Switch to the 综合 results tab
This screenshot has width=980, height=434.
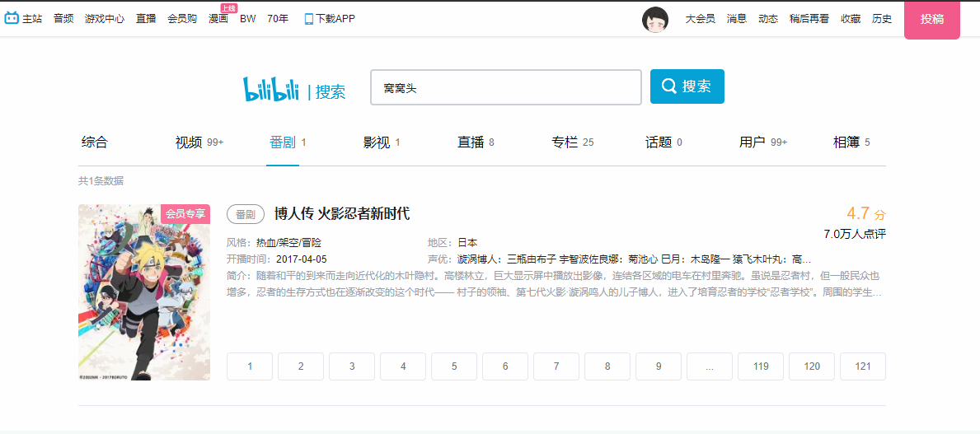pyautogui.click(x=95, y=142)
